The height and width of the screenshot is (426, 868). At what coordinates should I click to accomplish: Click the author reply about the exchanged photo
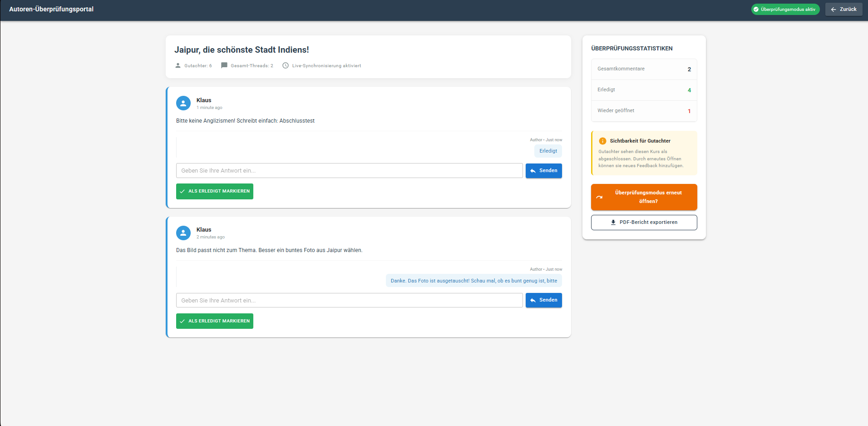pos(473,281)
